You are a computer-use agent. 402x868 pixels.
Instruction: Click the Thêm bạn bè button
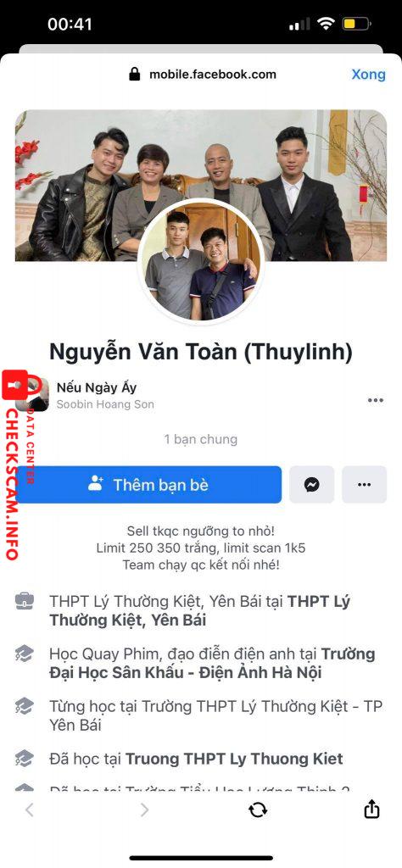pos(148,484)
